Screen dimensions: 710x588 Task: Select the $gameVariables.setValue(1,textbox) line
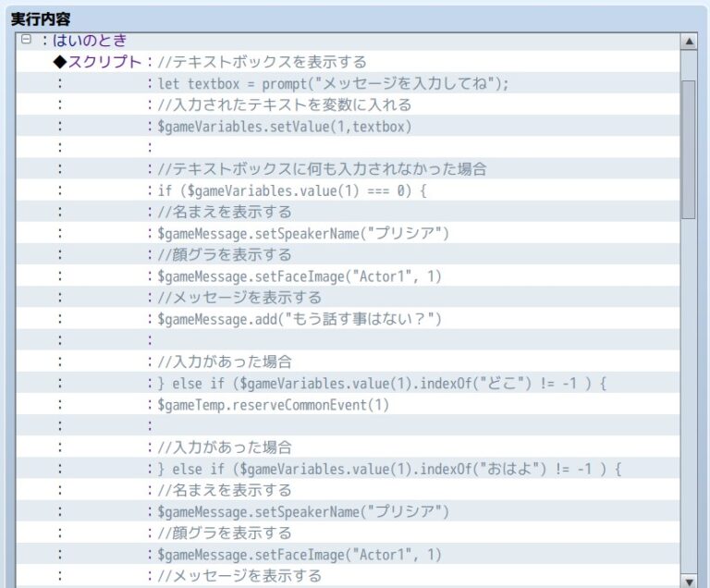(284, 126)
